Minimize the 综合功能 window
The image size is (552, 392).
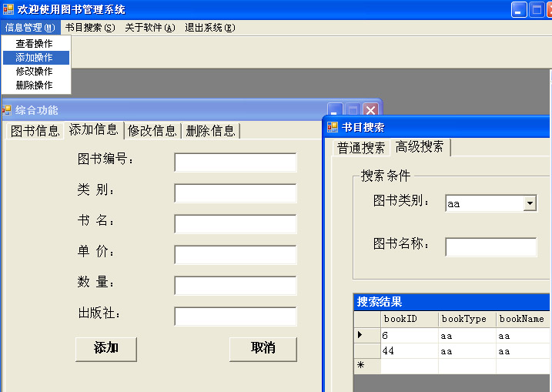point(335,109)
